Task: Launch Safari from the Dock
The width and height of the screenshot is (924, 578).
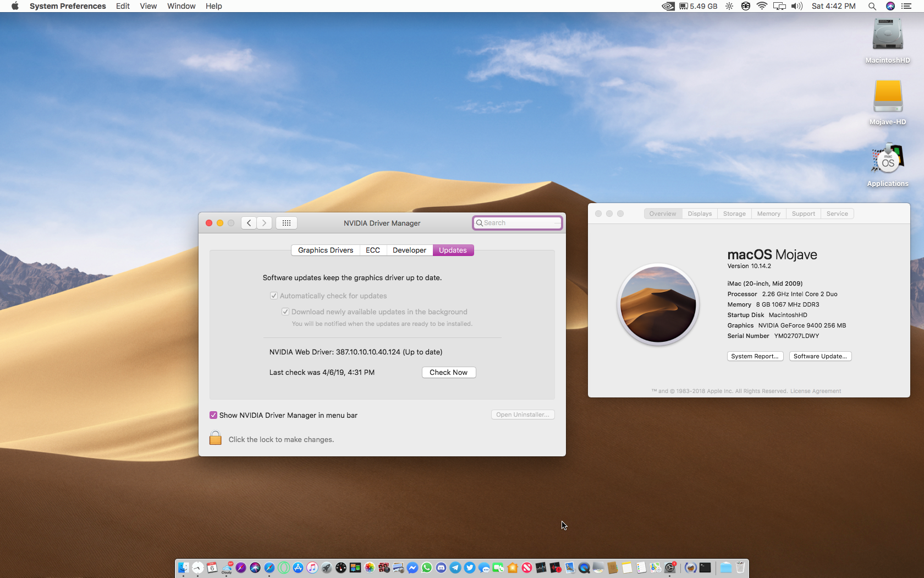Action: tap(269, 568)
